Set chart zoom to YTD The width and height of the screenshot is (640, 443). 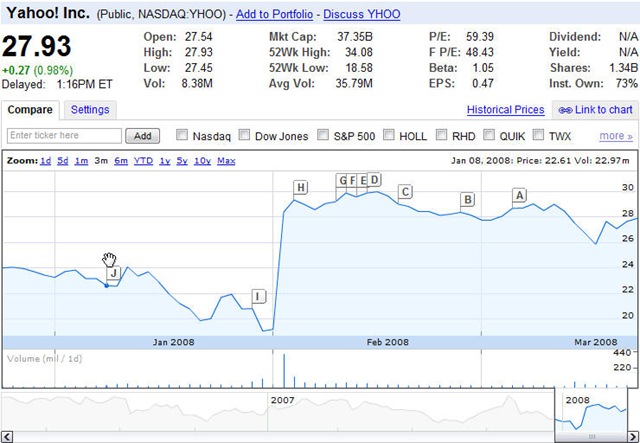tap(143, 161)
